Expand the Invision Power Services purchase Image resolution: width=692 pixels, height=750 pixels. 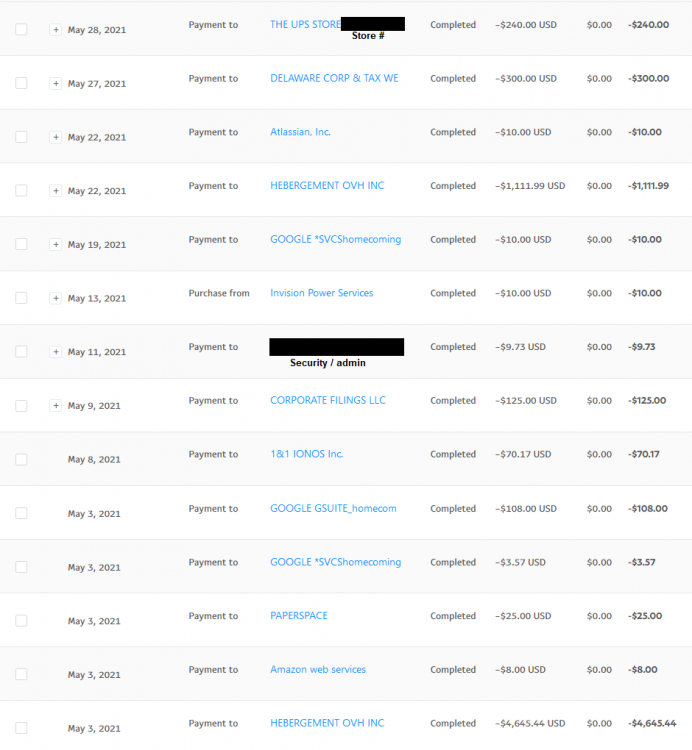(56, 298)
